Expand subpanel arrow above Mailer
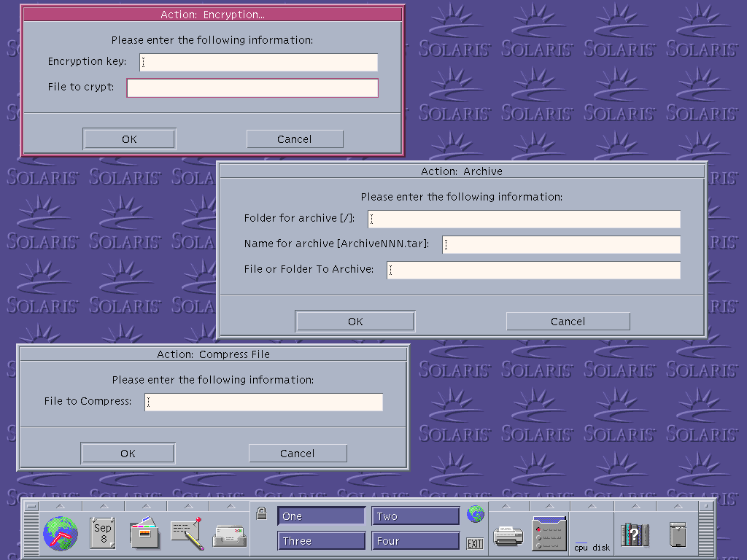The width and height of the screenshot is (747, 560). tap(231, 506)
